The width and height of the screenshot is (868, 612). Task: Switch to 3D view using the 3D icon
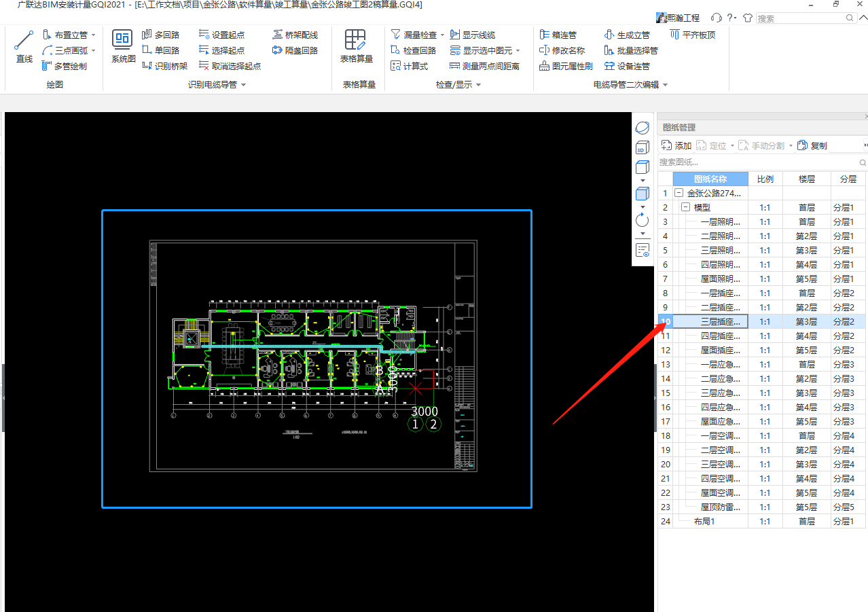pos(643,147)
